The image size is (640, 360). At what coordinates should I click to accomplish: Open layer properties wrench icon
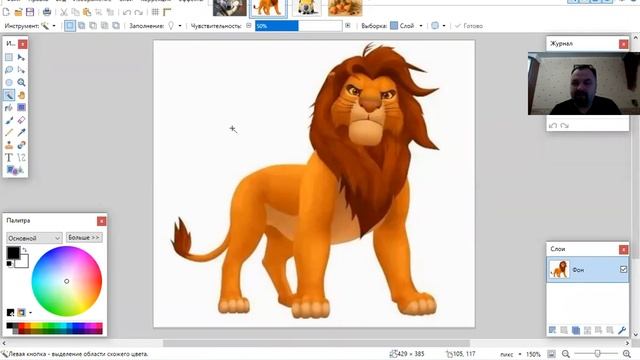pos(622,330)
